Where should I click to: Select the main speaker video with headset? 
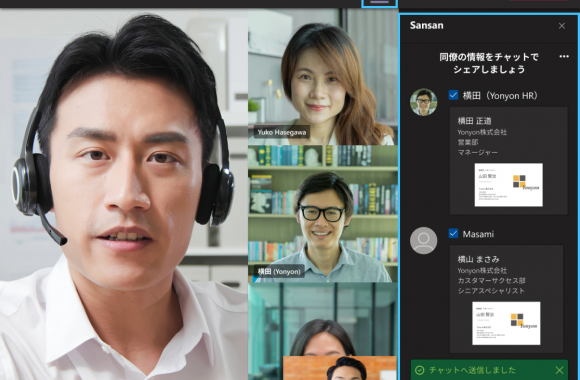point(124,194)
